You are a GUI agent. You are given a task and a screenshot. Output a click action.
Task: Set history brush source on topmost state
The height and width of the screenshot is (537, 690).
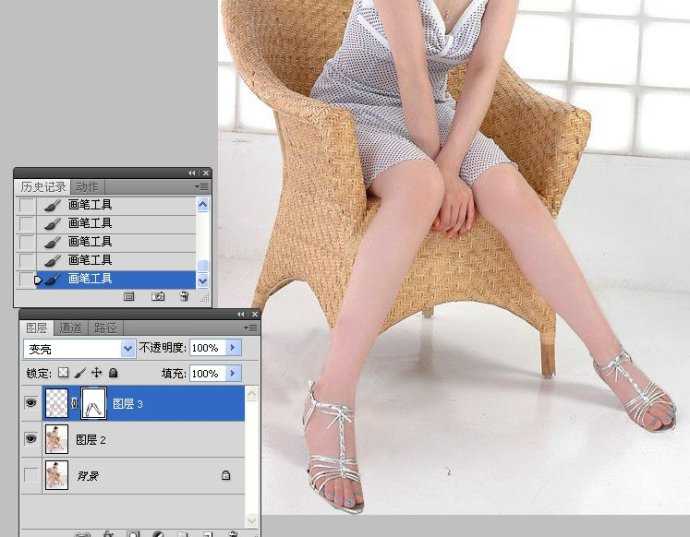(27, 205)
